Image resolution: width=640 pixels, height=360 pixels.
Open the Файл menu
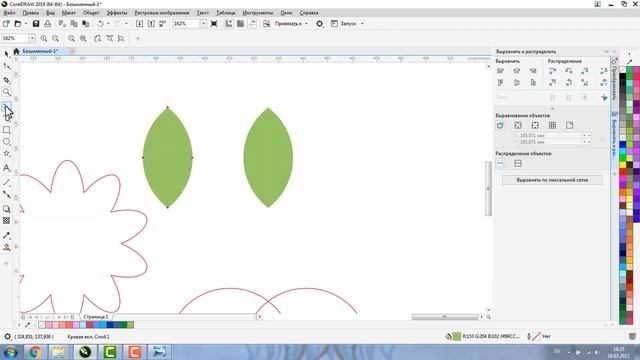coord(9,13)
